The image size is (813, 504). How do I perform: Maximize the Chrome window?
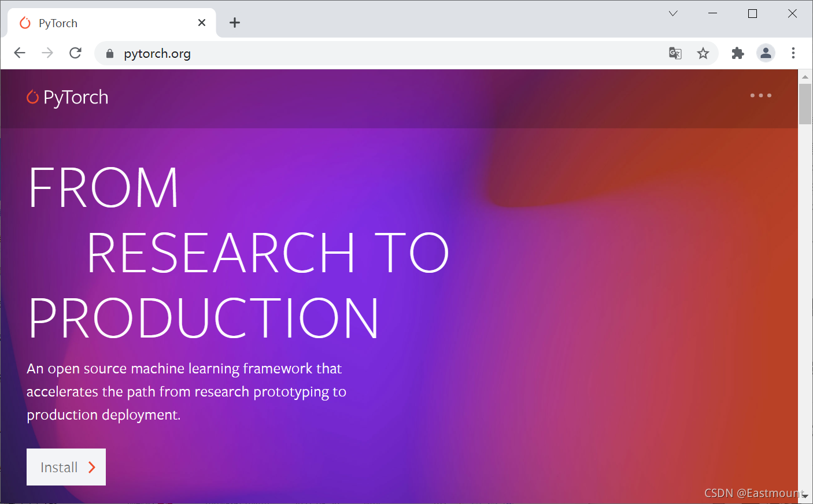click(752, 13)
